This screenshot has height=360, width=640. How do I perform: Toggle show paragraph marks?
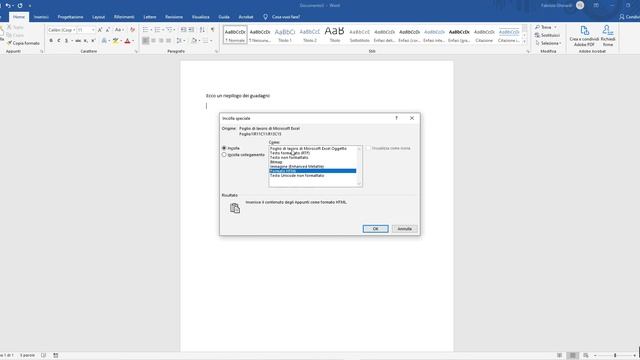coord(213,30)
